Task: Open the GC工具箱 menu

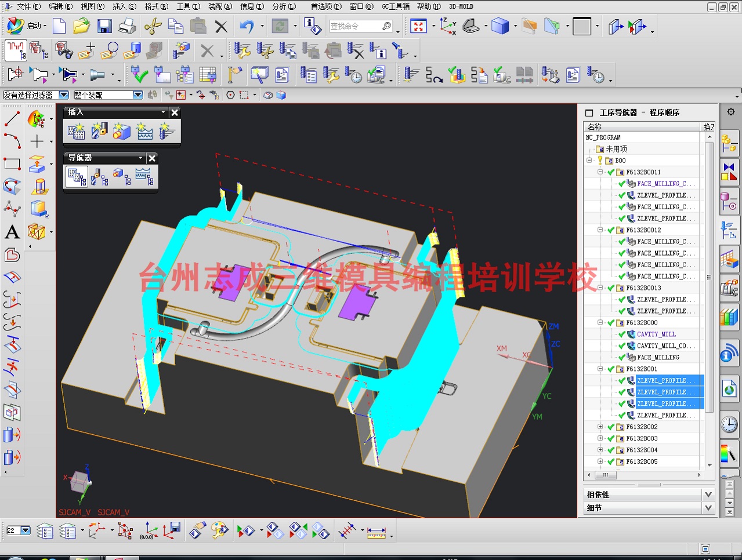Action: click(x=395, y=6)
